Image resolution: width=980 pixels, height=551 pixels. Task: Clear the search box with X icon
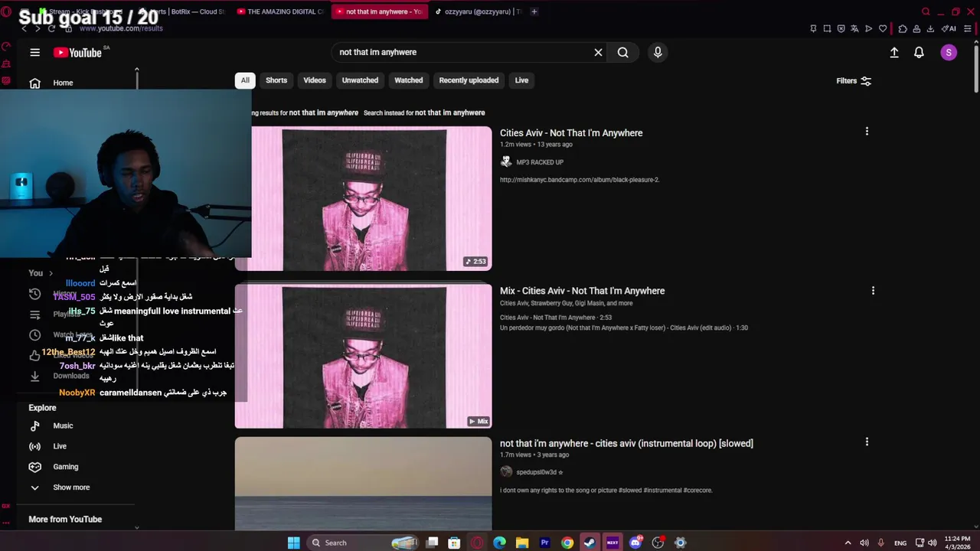pyautogui.click(x=598, y=52)
